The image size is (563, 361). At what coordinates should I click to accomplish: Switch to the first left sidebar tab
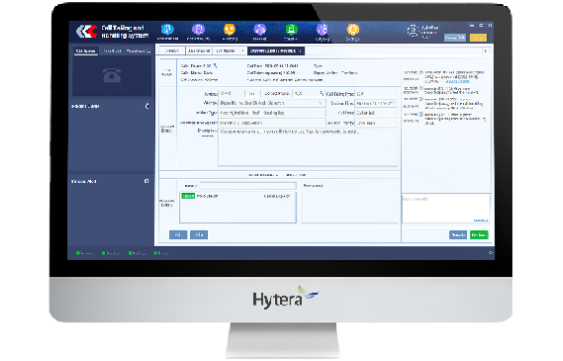tap(85, 51)
